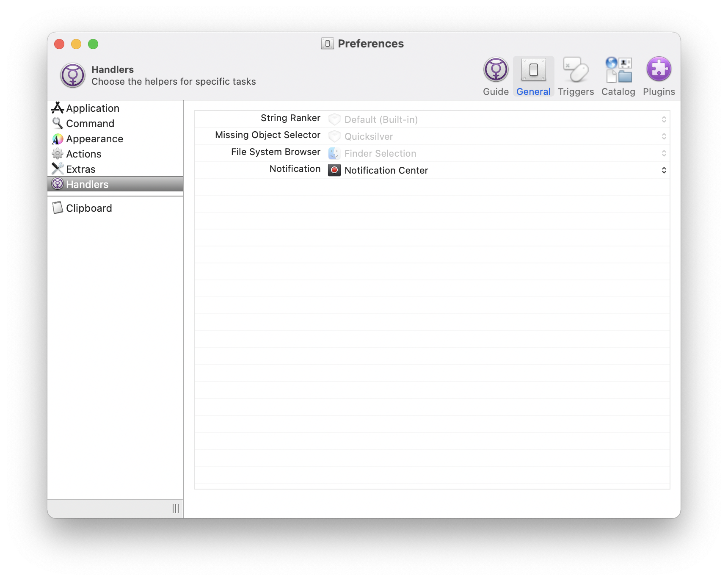Click the Extras wrench icon
The image size is (728, 581).
click(x=58, y=169)
